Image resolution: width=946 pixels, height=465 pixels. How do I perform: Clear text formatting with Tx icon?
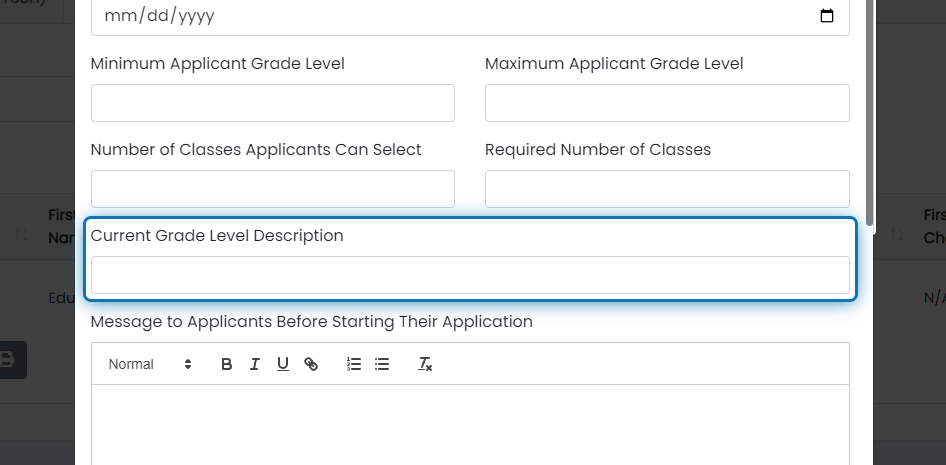(x=425, y=364)
